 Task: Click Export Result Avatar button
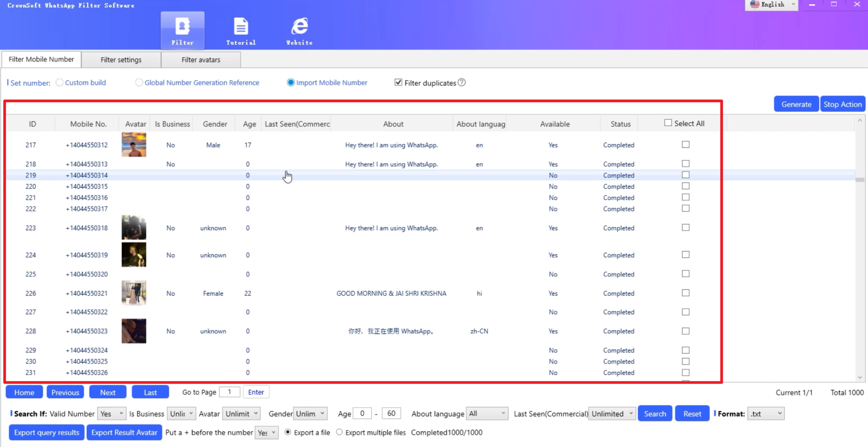(124, 433)
